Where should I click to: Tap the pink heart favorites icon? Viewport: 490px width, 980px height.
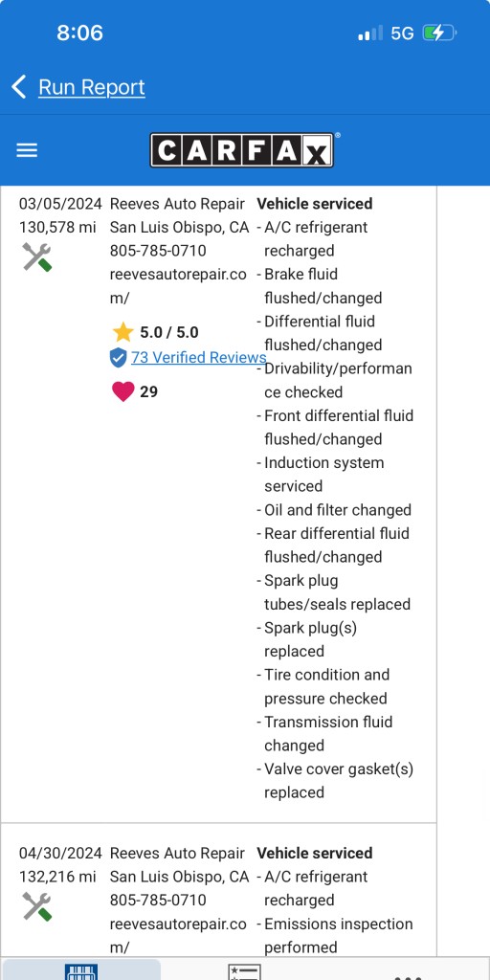coord(123,391)
